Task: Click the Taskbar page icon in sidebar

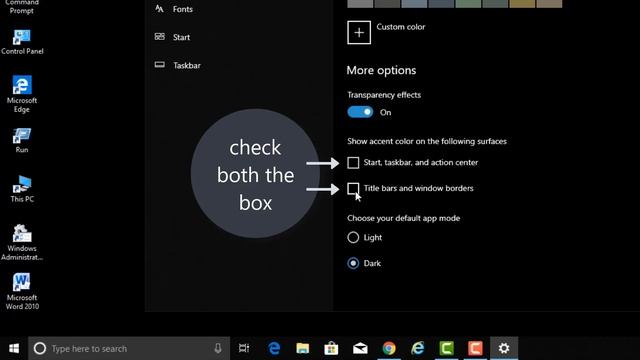Action: click(160, 65)
